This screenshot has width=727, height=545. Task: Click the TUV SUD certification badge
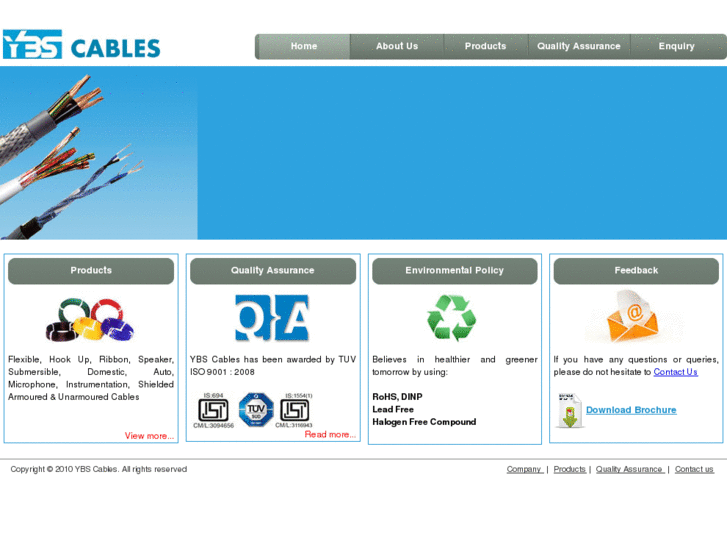click(256, 410)
